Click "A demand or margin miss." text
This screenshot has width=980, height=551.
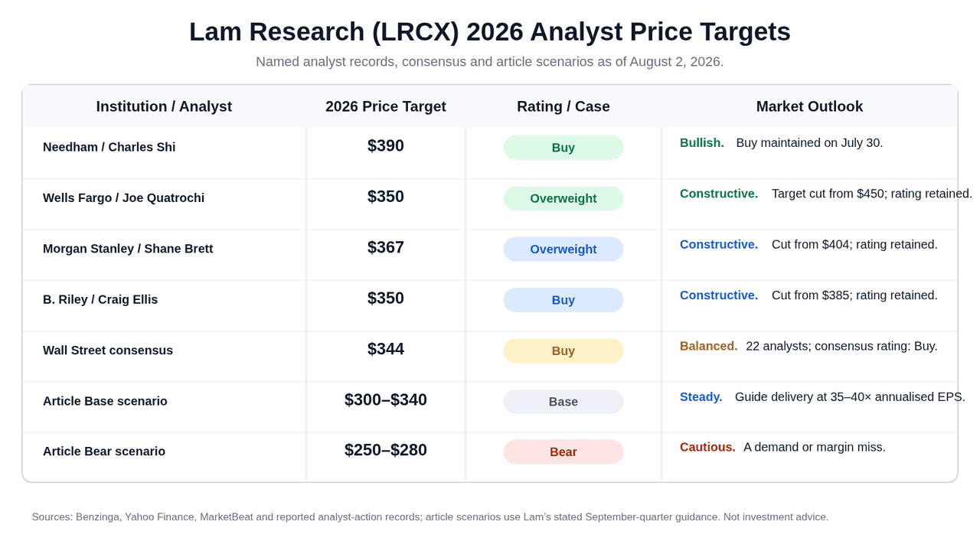click(x=815, y=447)
